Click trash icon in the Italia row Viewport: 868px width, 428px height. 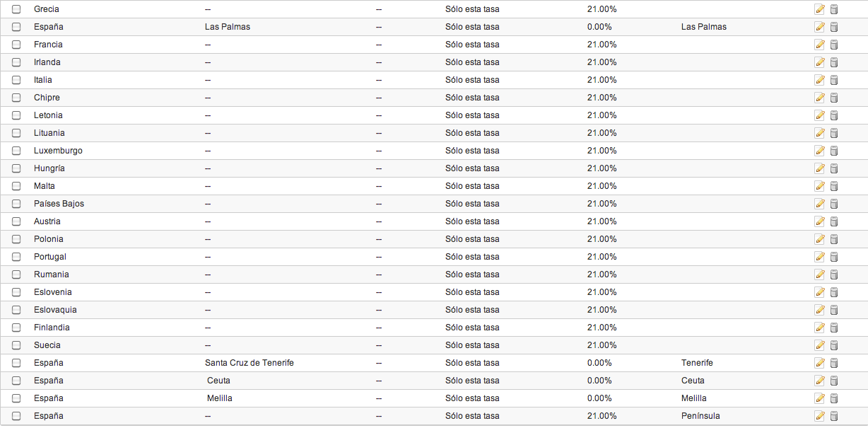(x=833, y=80)
